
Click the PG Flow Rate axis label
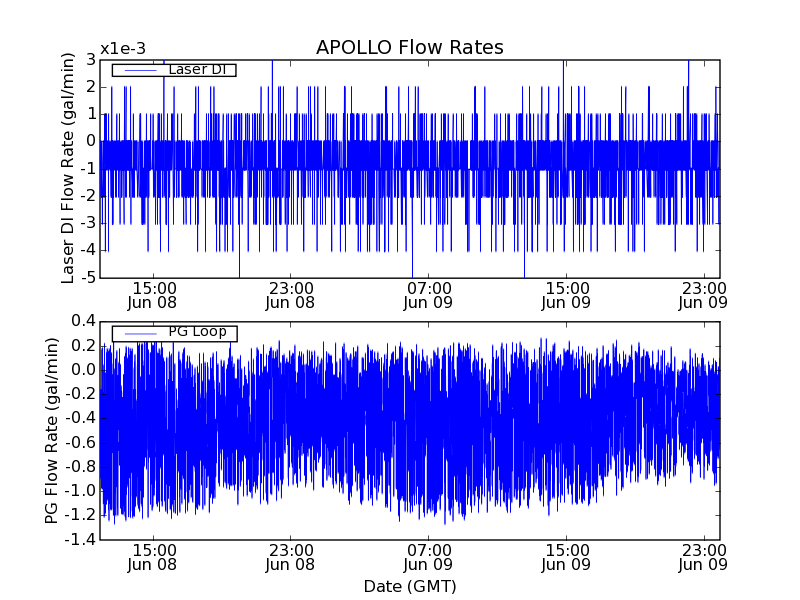click(x=52, y=431)
